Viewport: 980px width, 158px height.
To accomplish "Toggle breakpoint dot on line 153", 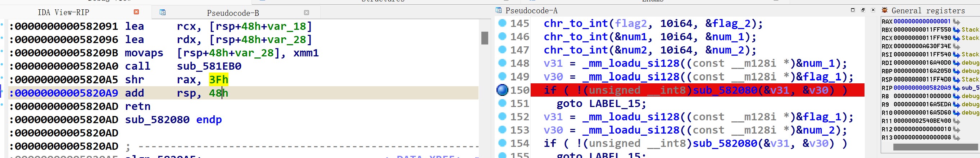I will (x=502, y=130).
